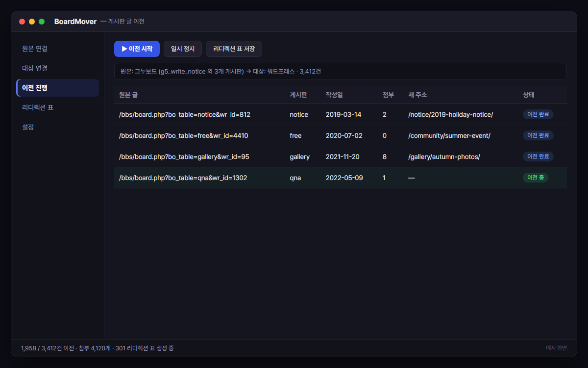The width and height of the screenshot is (588, 368).
Task: Click the yellow minimize window dot
Action: [x=32, y=22]
